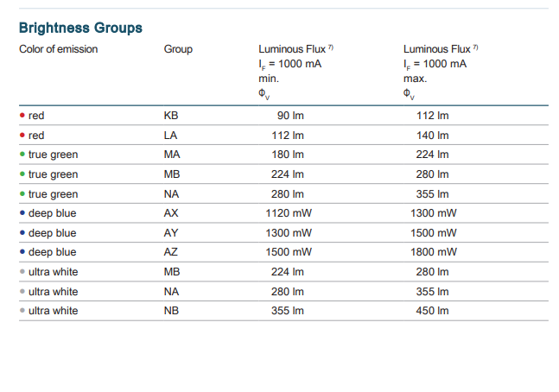Select the group code "AY"
Viewport: 559px width, 392px height.
click(171, 233)
